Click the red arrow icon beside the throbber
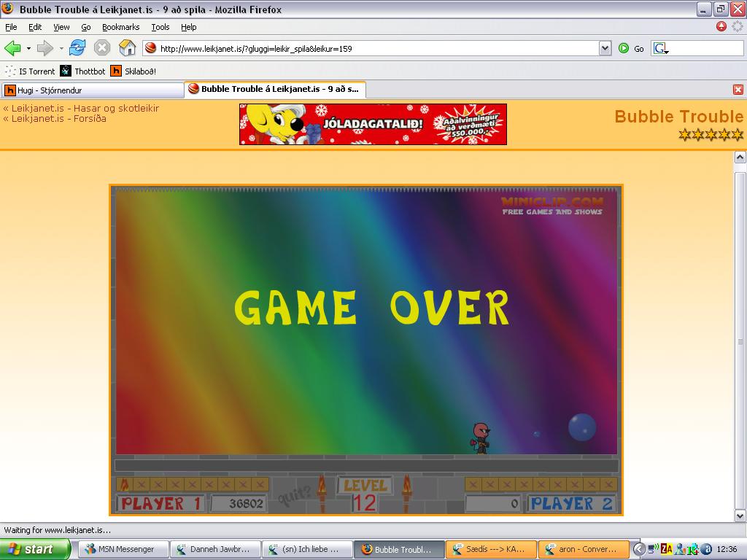This screenshot has height=560, width=747. [x=721, y=27]
